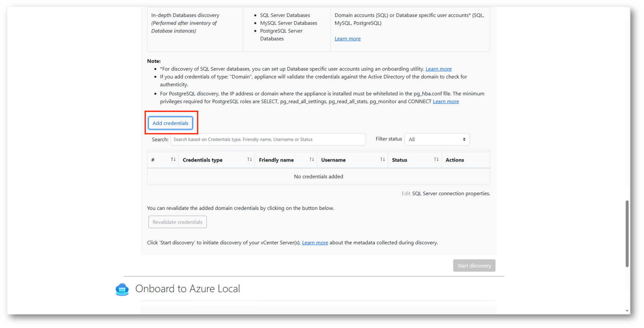This screenshot has height=328, width=644.
Task: Sort by Status column arrows
Action: (x=436, y=159)
